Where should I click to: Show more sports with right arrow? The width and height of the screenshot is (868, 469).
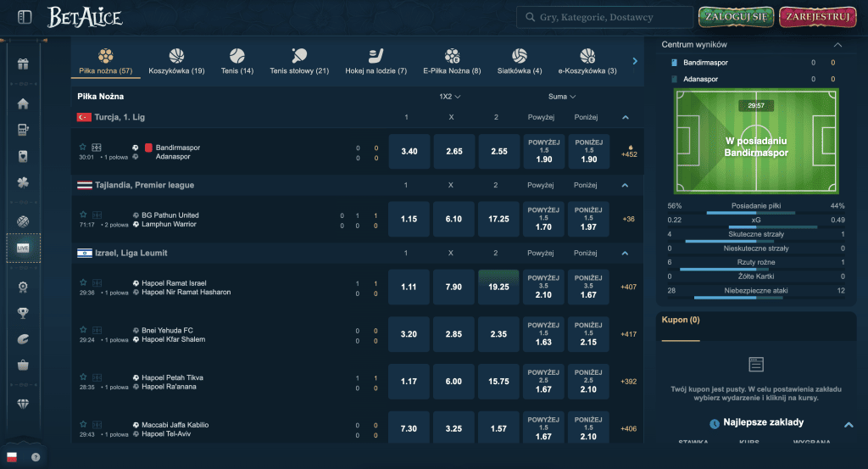click(635, 61)
